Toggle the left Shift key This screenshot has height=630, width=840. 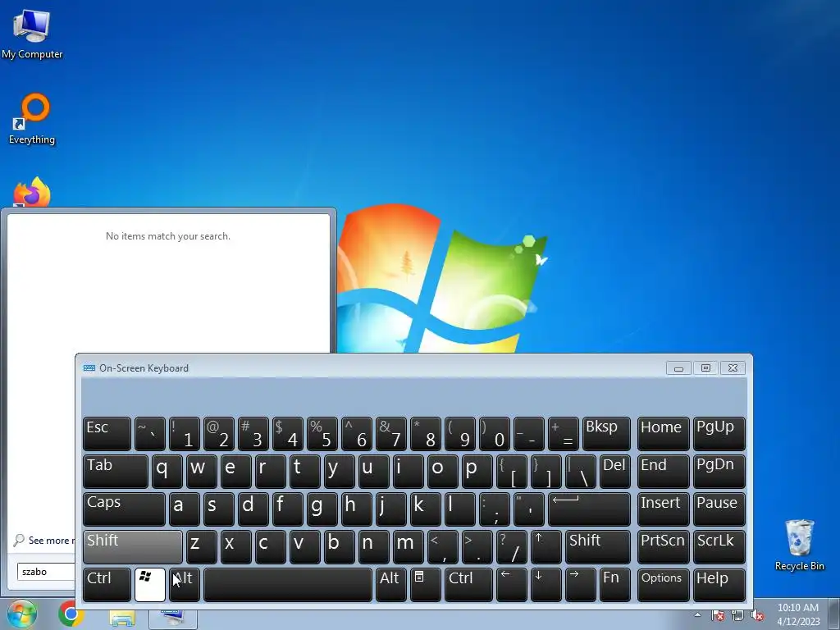click(133, 546)
